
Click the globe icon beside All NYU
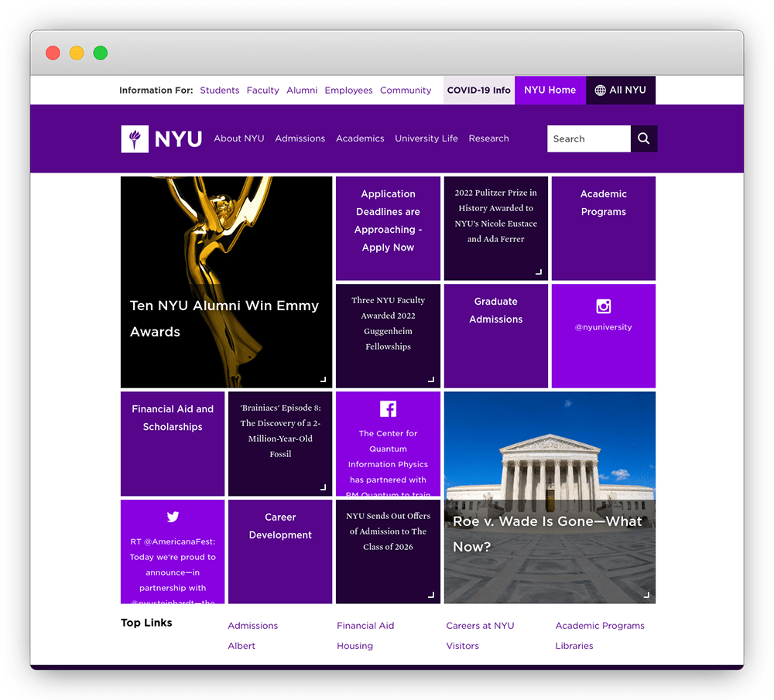coord(600,90)
